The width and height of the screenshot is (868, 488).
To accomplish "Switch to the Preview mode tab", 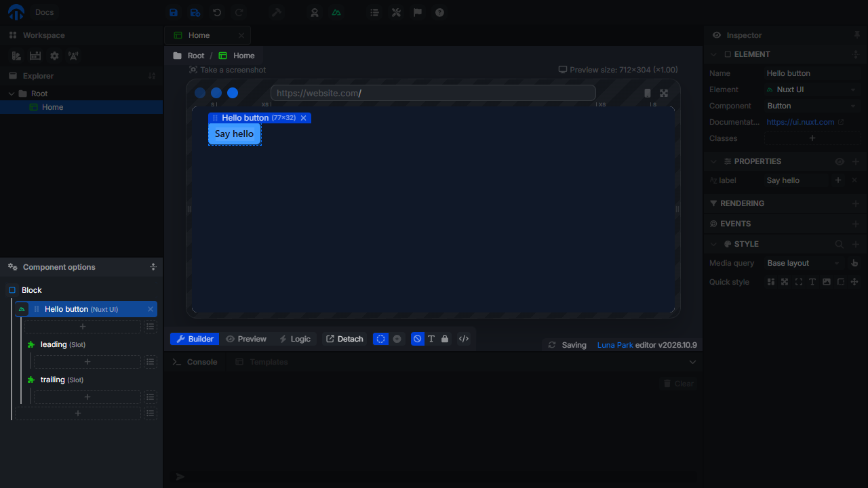I will click(x=245, y=339).
